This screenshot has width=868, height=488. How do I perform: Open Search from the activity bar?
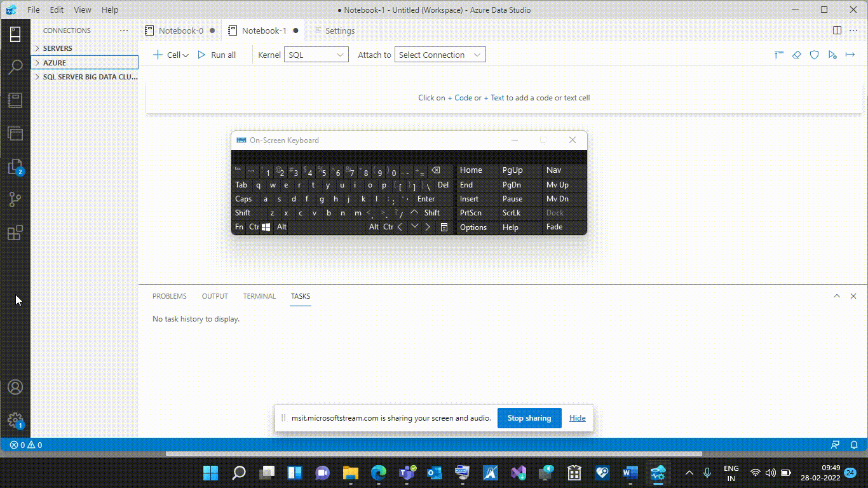[x=15, y=67]
